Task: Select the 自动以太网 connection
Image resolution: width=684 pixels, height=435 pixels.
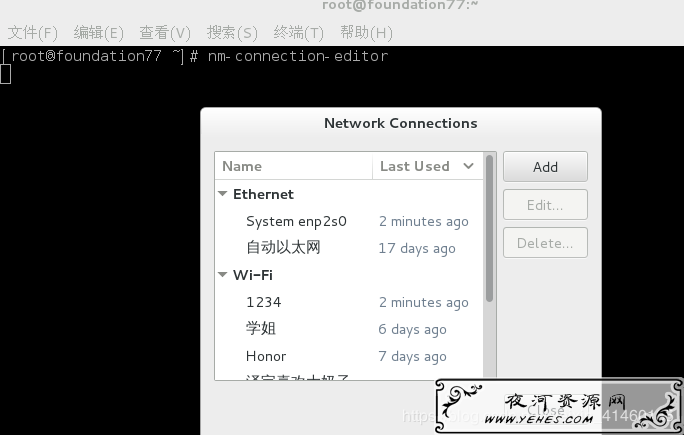Action: pyautogui.click(x=349, y=248)
